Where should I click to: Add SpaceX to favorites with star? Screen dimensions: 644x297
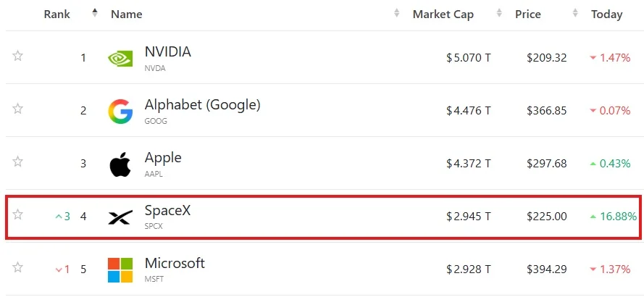click(17, 214)
